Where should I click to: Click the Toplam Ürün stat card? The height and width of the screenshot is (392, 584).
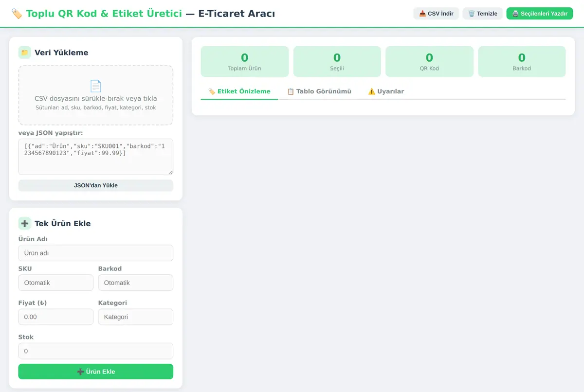click(245, 61)
